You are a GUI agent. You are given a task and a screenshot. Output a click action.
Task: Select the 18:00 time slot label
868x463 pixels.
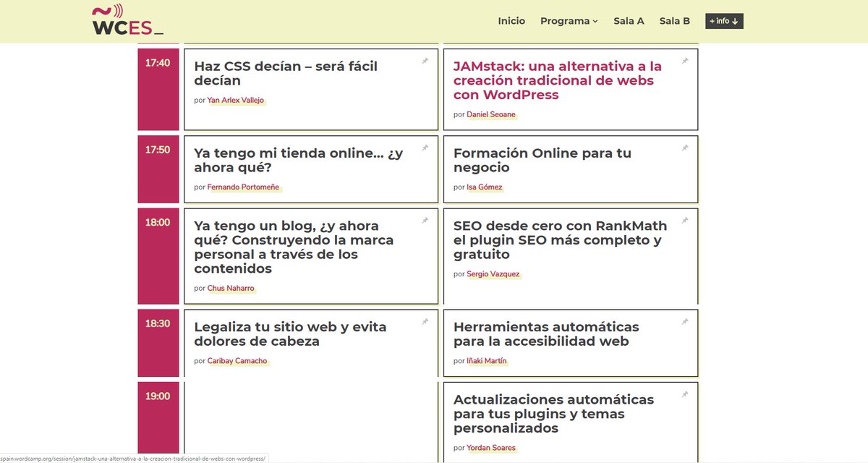point(158,222)
